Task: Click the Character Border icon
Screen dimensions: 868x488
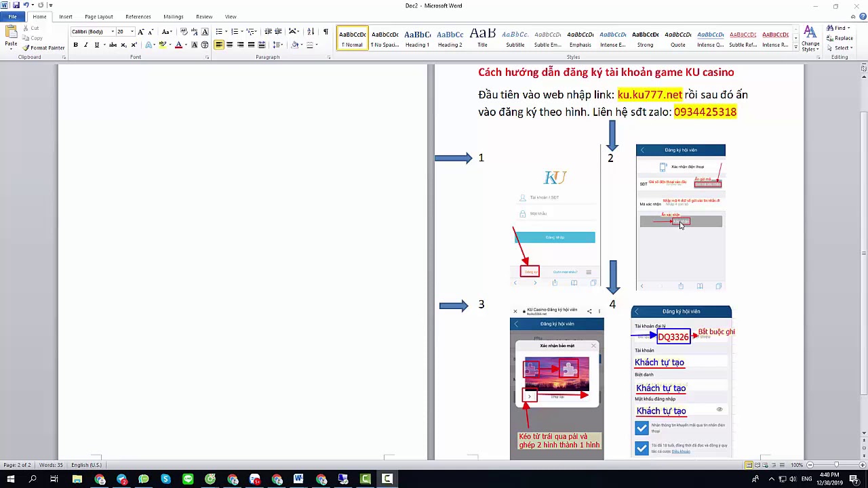Action: (x=205, y=32)
